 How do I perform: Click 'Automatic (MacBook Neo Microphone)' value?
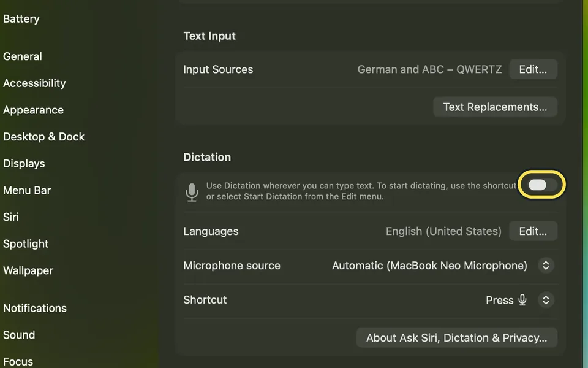click(430, 266)
